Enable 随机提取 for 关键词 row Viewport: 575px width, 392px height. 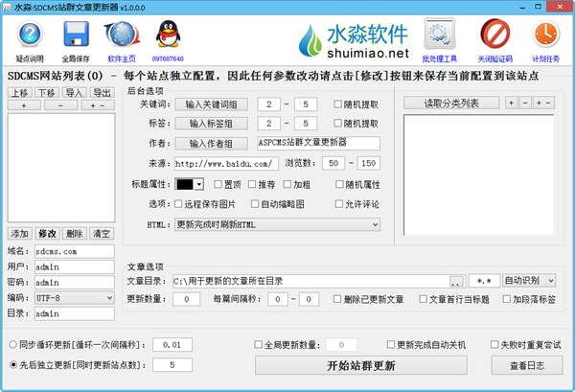click(x=337, y=104)
